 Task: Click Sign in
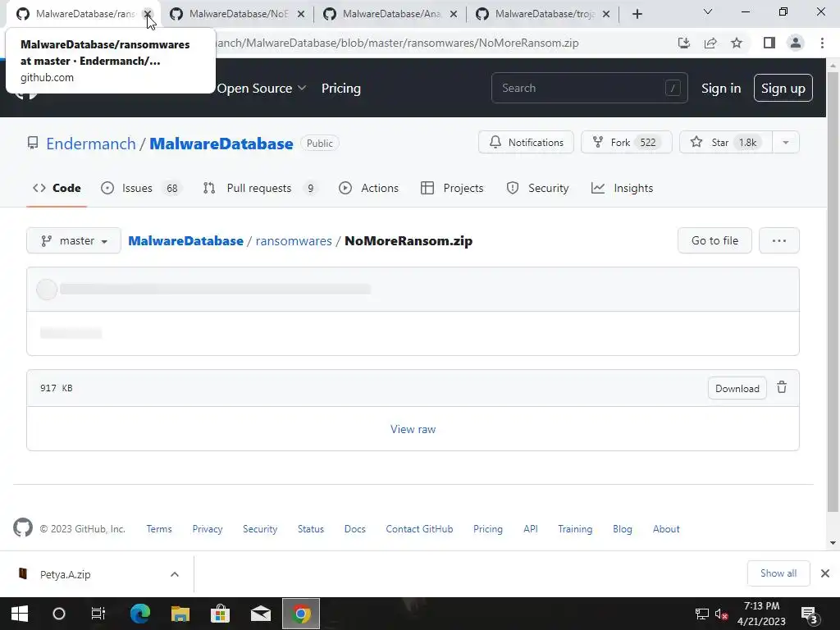(721, 89)
